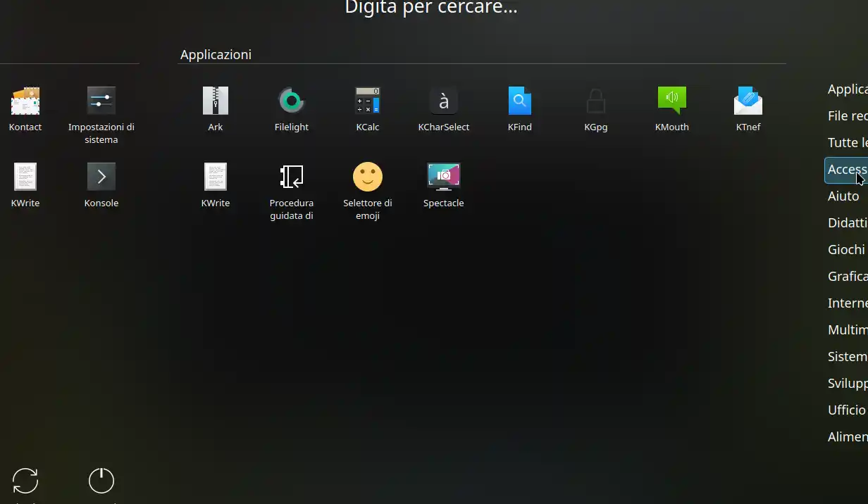Open the Grafica category
868x504 pixels.
[847, 276]
